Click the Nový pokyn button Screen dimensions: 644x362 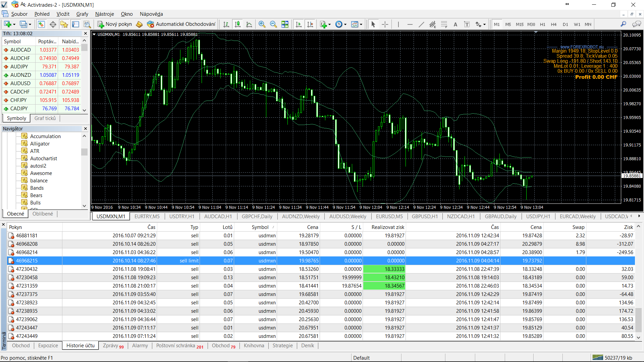click(x=115, y=24)
